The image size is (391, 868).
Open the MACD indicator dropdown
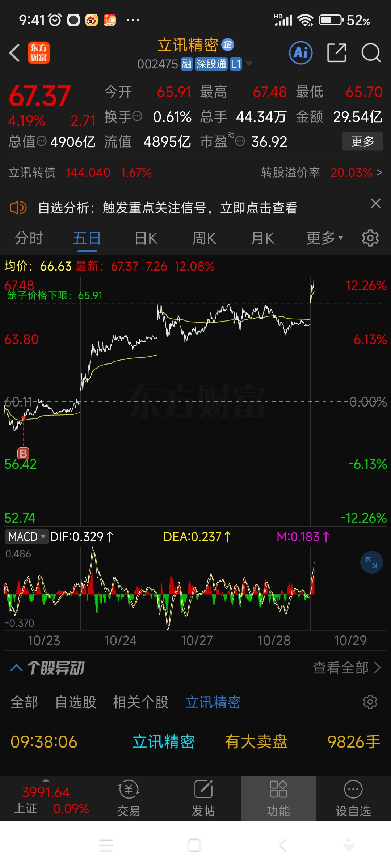[x=26, y=536]
